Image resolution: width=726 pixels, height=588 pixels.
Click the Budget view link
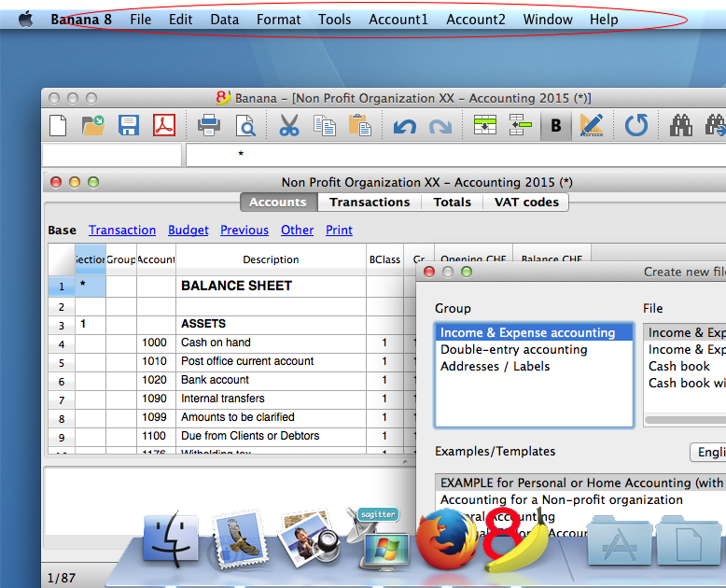point(188,231)
